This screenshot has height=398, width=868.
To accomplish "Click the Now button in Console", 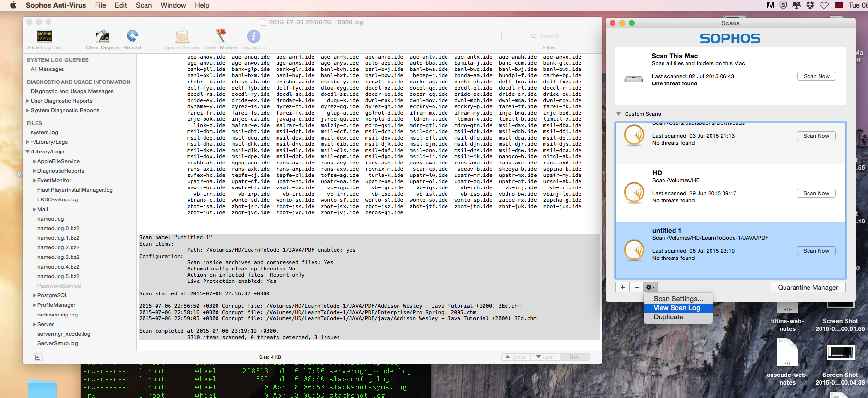I will pyautogui.click(x=574, y=357).
